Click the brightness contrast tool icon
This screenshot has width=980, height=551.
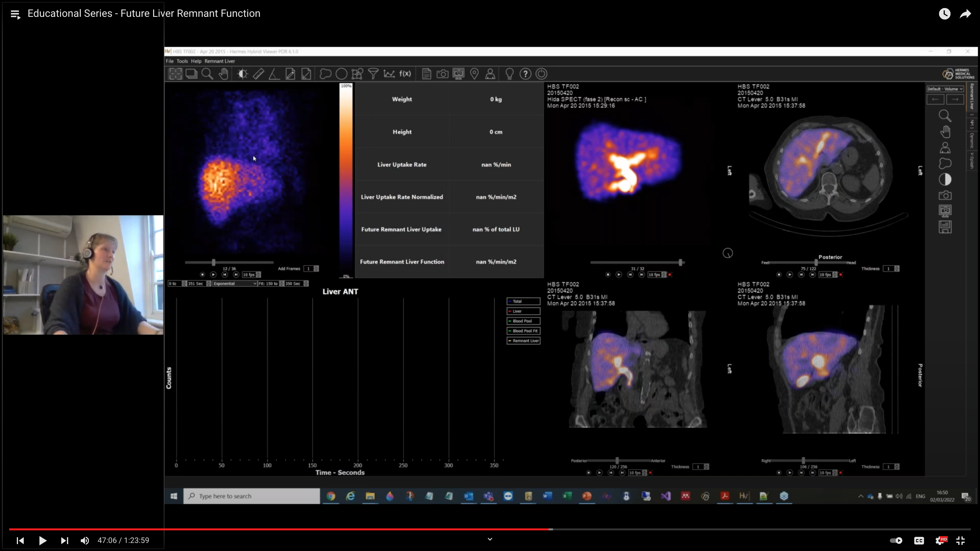(x=242, y=74)
